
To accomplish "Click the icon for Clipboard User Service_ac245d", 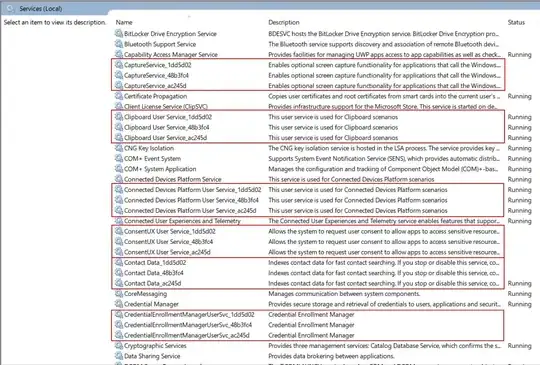I will (119, 137).
